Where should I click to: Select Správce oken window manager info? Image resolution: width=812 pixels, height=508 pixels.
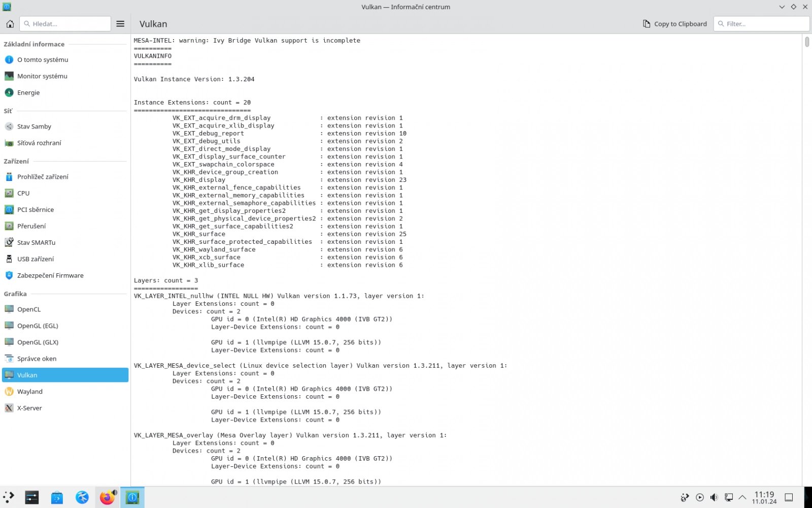pyautogui.click(x=65, y=359)
